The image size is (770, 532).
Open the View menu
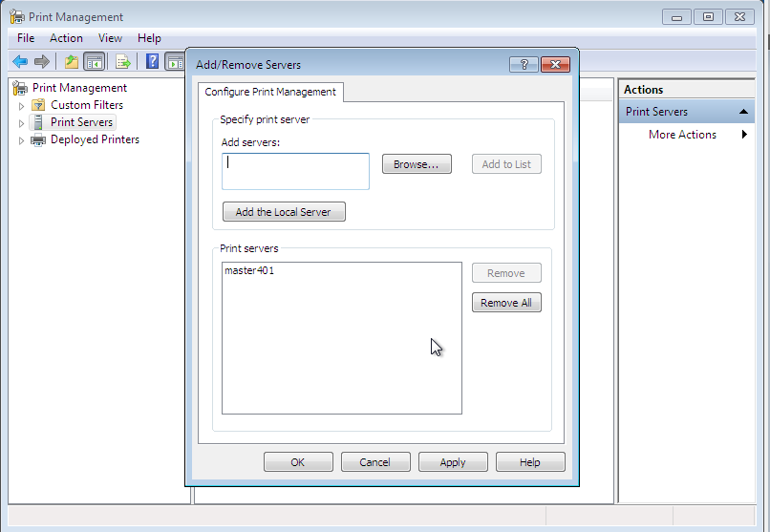(110, 38)
